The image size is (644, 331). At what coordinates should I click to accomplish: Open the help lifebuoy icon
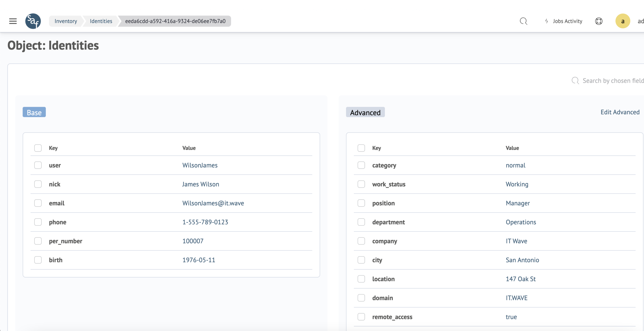pos(599,21)
